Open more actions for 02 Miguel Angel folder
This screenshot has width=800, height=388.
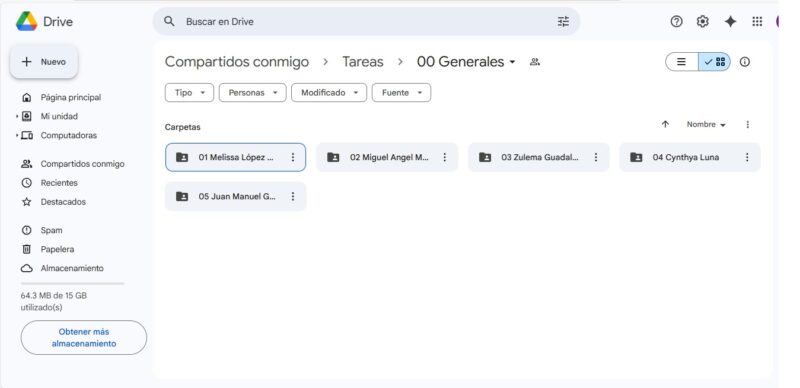[444, 157]
